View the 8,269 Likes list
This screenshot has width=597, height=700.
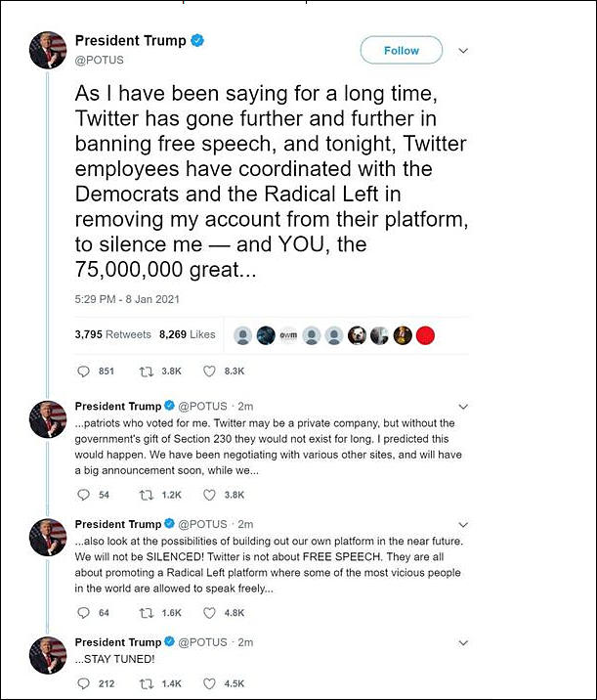click(x=188, y=334)
